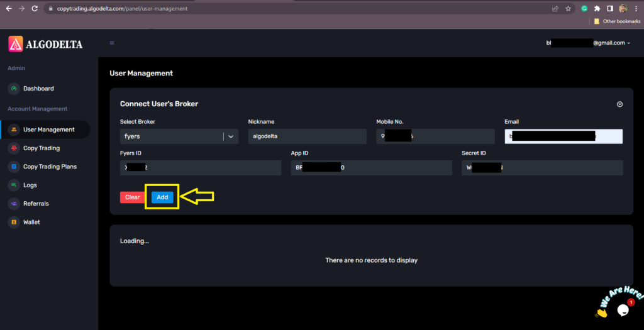This screenshot has height=330, width=644.
Task: Click the App ID input field
Action: (371, 168)
